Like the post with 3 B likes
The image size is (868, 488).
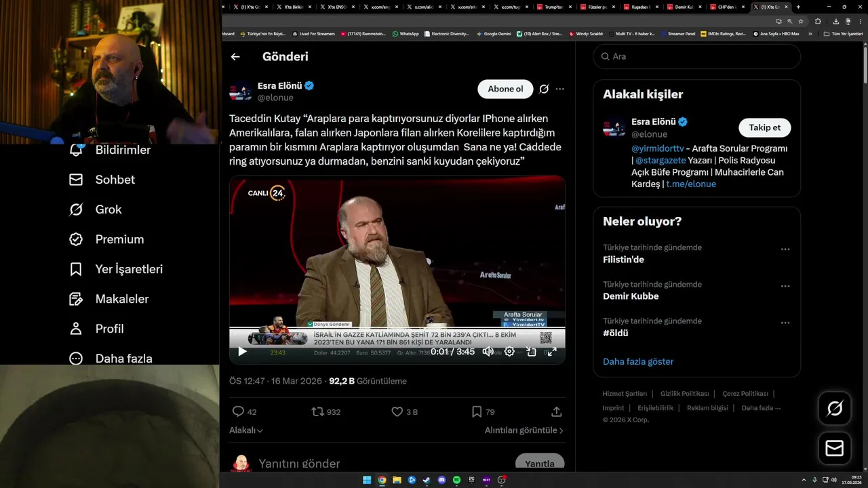(397, 411)
